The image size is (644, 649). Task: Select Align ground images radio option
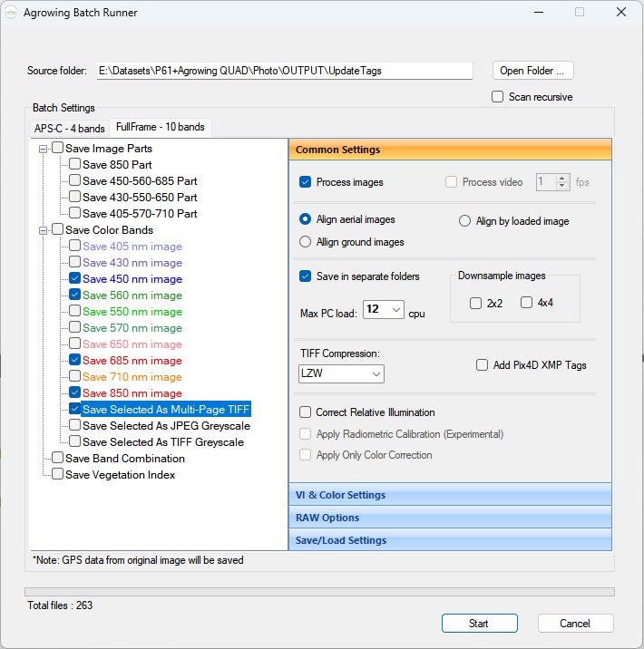[306, 242]
